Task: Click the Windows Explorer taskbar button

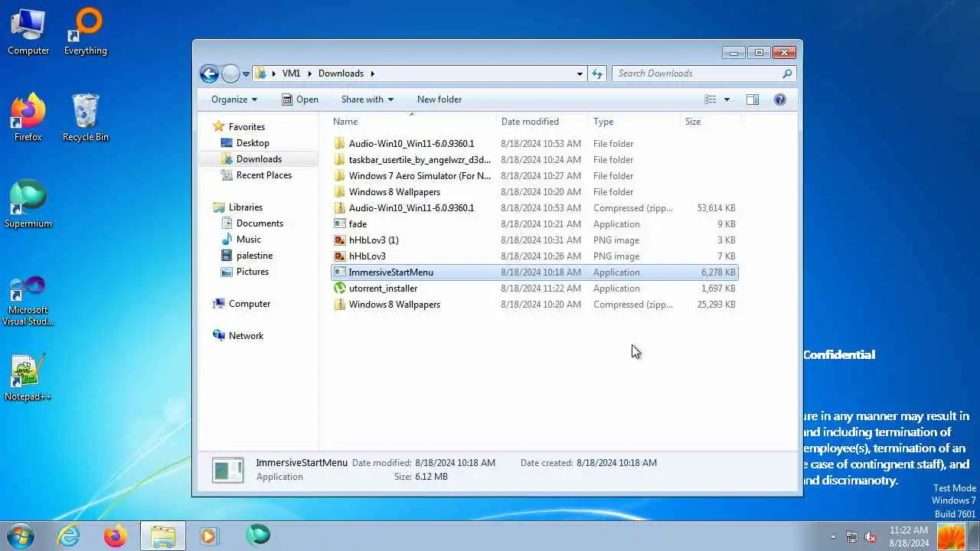Action: pyautogui.click(x=162, y=536)
